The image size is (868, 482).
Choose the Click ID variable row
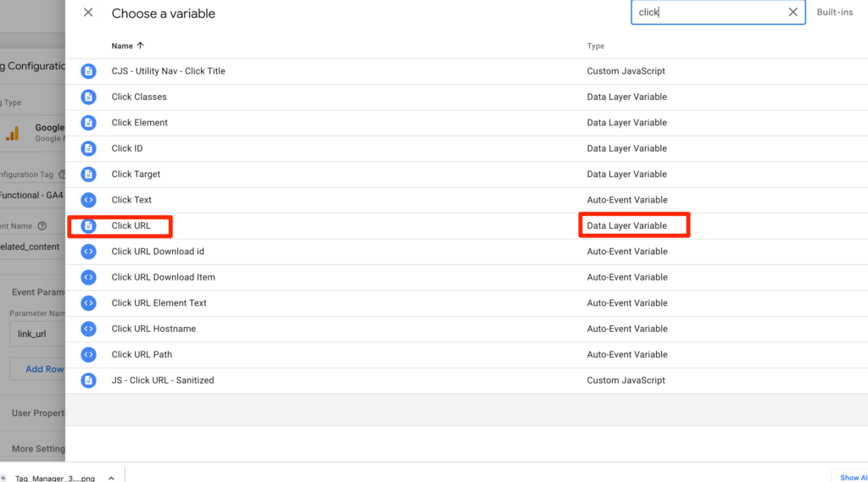click(x=127, y=148)
